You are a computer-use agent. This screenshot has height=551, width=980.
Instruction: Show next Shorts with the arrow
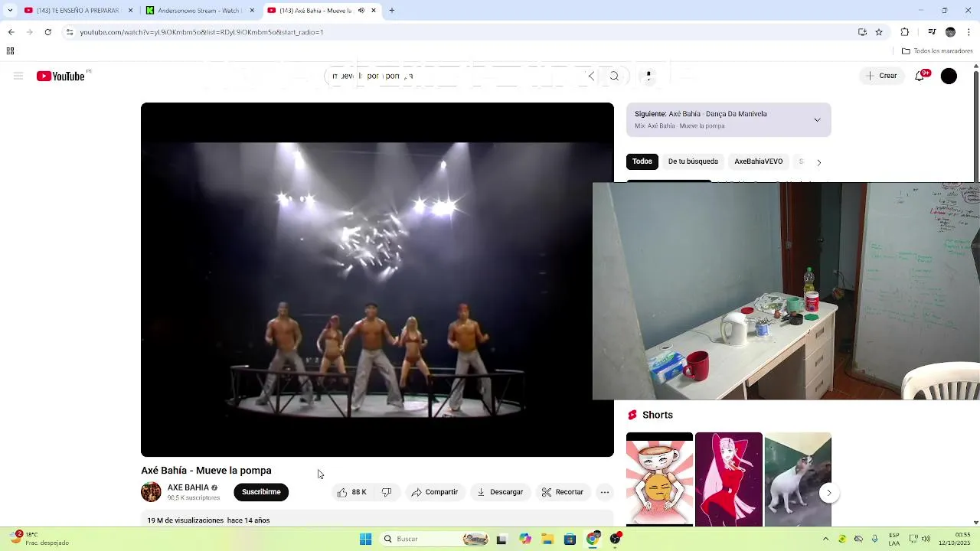click(829, 494)
